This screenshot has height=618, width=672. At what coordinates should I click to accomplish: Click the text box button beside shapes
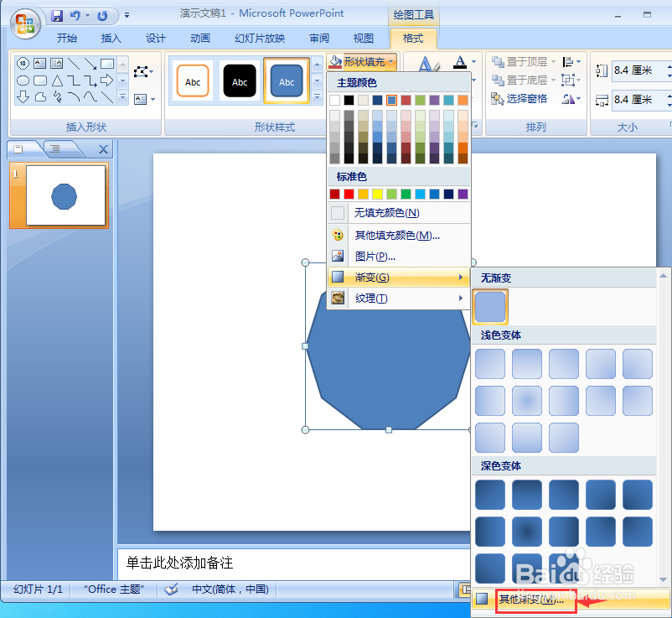click(x=144, y=100)
